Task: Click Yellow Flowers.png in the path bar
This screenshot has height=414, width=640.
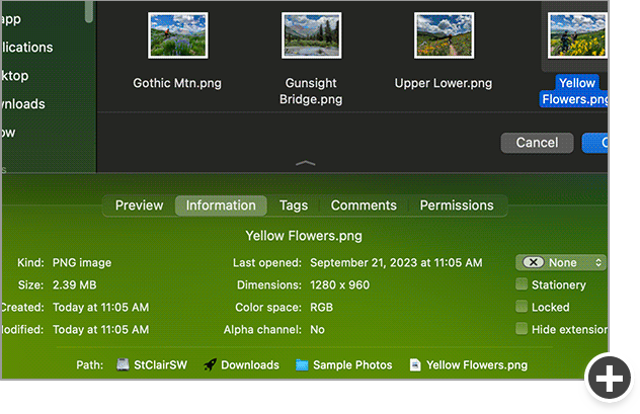Action: [477, 365]
